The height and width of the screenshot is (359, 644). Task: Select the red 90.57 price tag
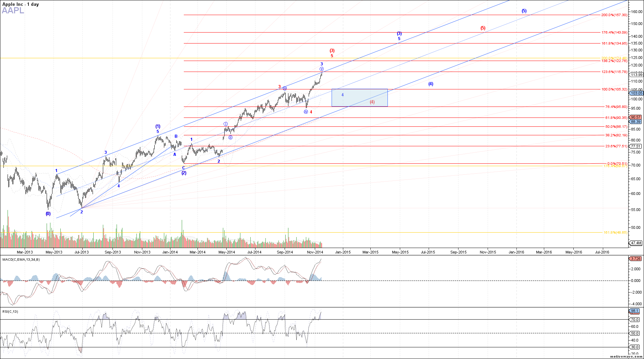tap(635, 117)
